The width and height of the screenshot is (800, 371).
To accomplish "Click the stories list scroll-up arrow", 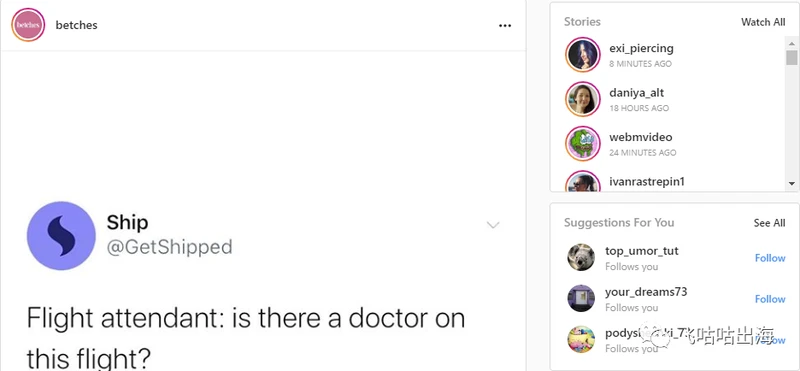I will click(x=791, y=42).
